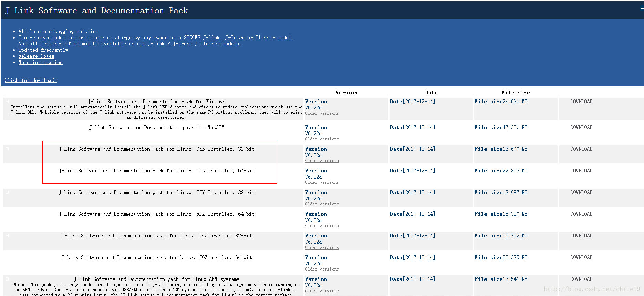Click file size '22,335 KB' for TGZ 64-bit
The height and width of the screenshot is (296, 644).
[515, 257]
